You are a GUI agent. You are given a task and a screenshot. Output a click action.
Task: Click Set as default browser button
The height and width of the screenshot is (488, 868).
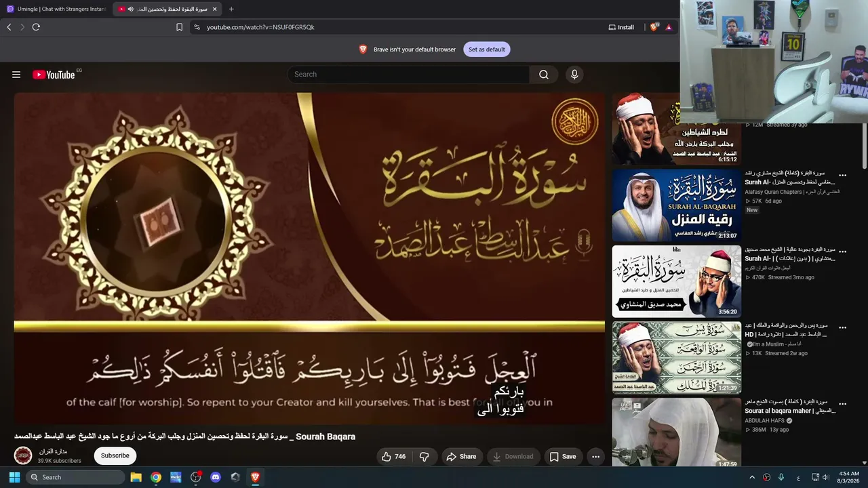[x=487, y=49]
